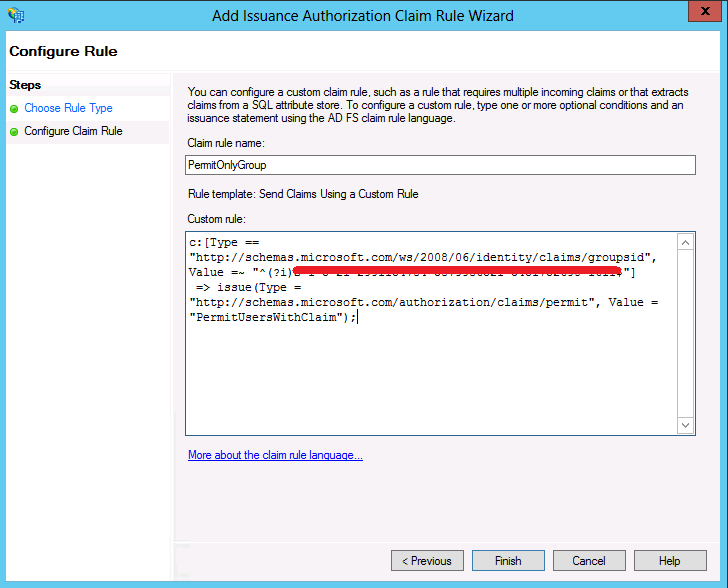Go to the Choose Rule Type step

68,108
